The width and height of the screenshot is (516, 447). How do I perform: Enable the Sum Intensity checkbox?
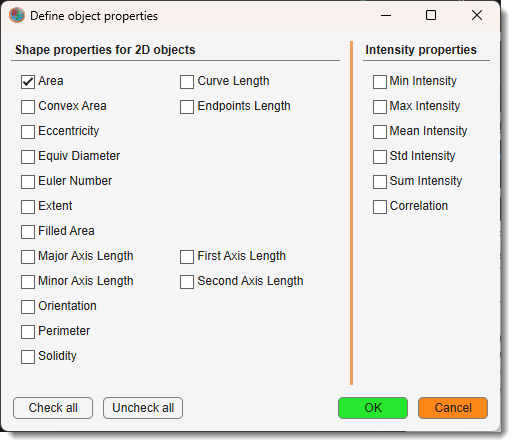(380, 182)
